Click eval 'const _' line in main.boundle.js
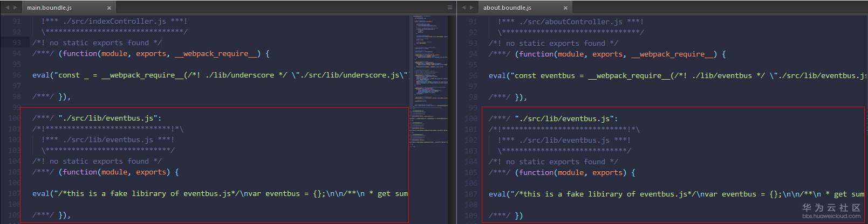This screenshot has height=224, width=868. [220, 75]
